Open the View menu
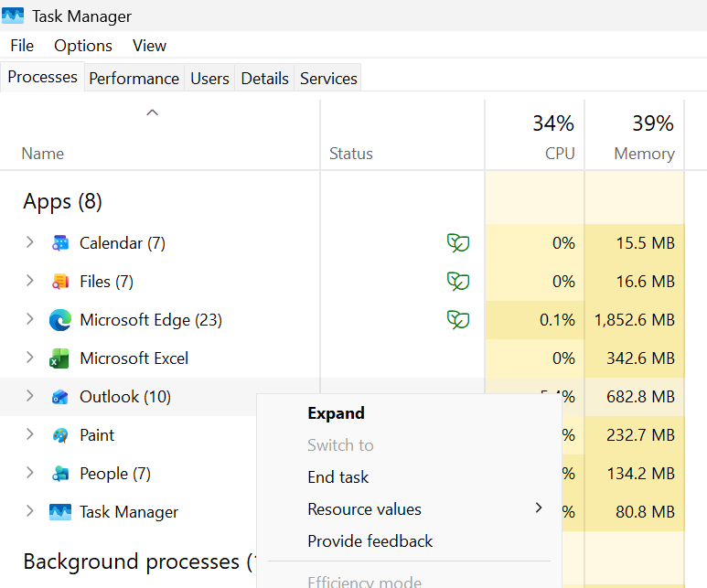This screenshot has width=707, height=588. click(x=149, y=46)
